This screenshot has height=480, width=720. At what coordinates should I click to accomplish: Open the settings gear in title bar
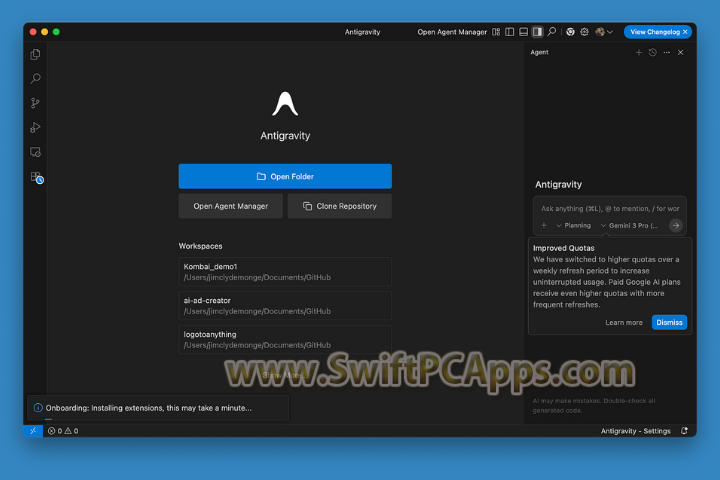(x=584, y=32)
